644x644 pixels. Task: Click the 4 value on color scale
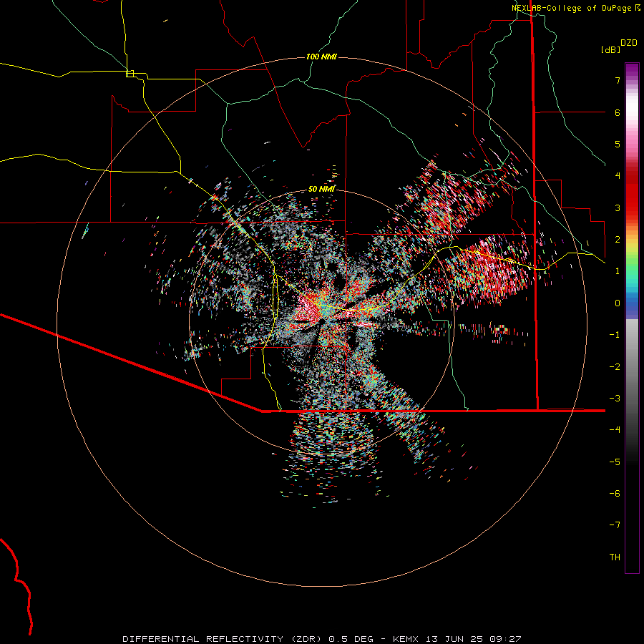coord(618,176)
